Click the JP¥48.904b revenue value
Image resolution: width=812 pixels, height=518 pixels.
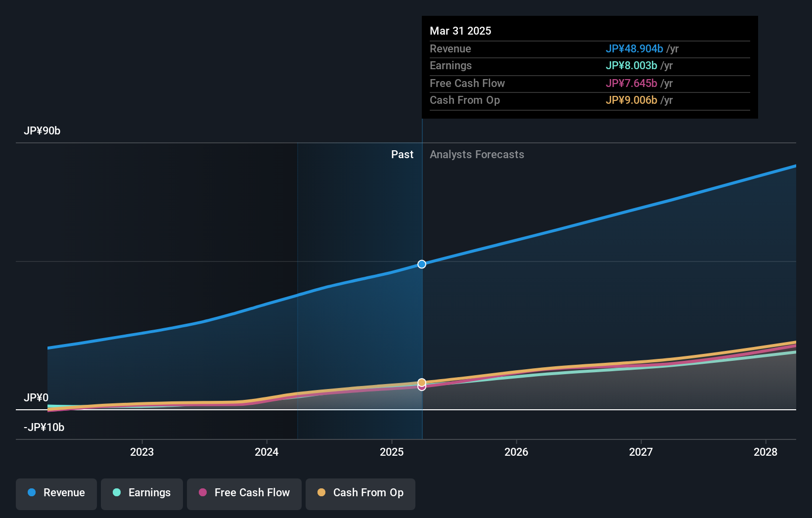pos(634,49)
